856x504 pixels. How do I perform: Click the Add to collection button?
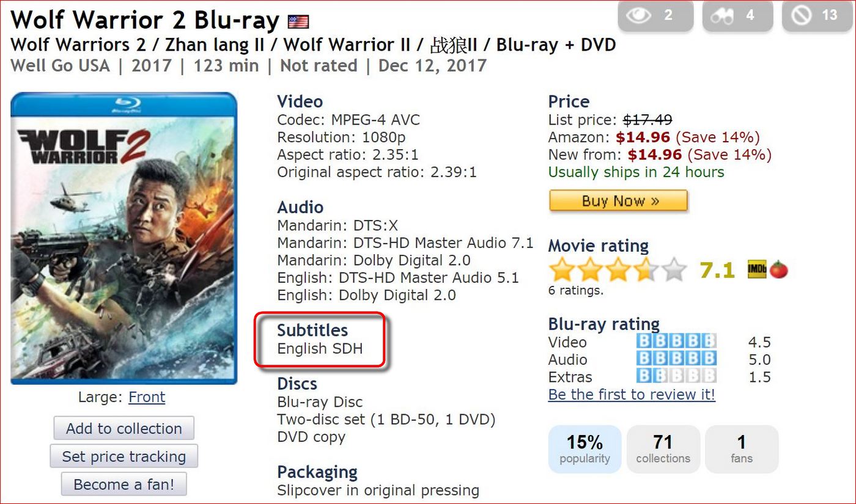tap(124, 428)
